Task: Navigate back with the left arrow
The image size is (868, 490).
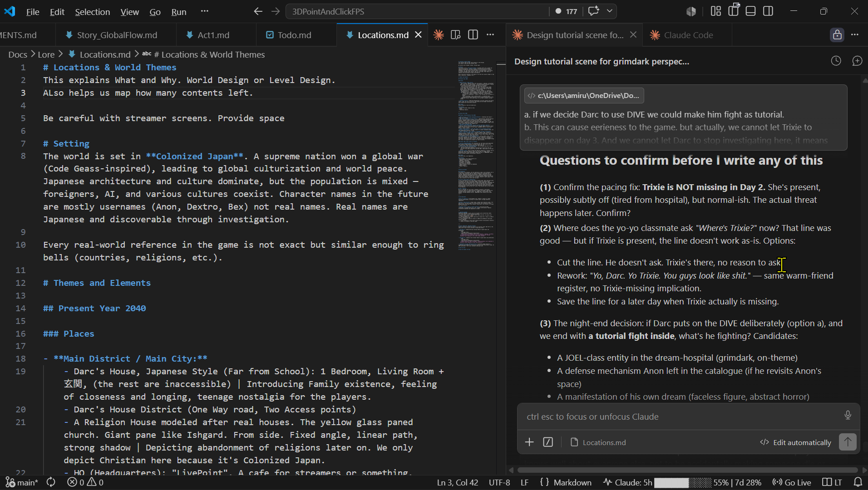Action: pyautogui.click(x=258, y=11)
